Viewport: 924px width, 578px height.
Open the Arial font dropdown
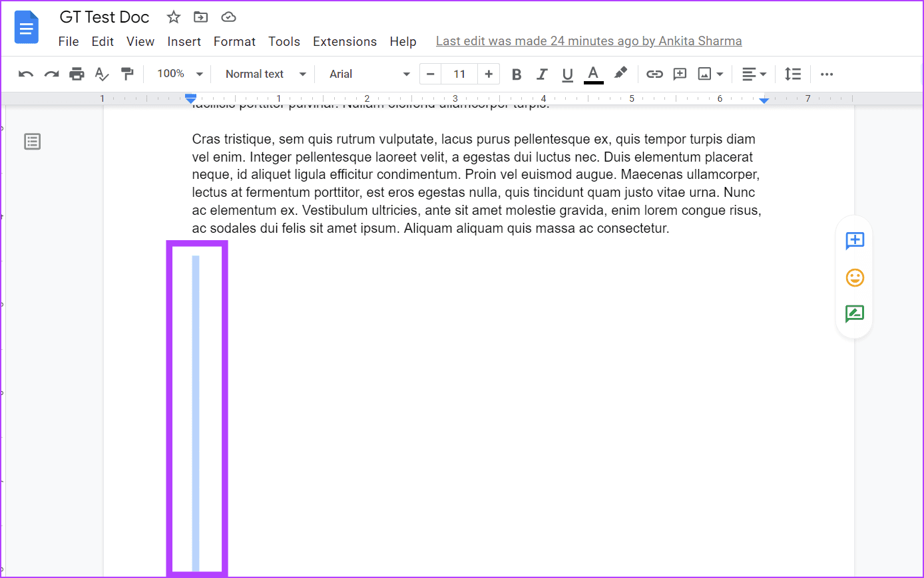click(369, 74)
